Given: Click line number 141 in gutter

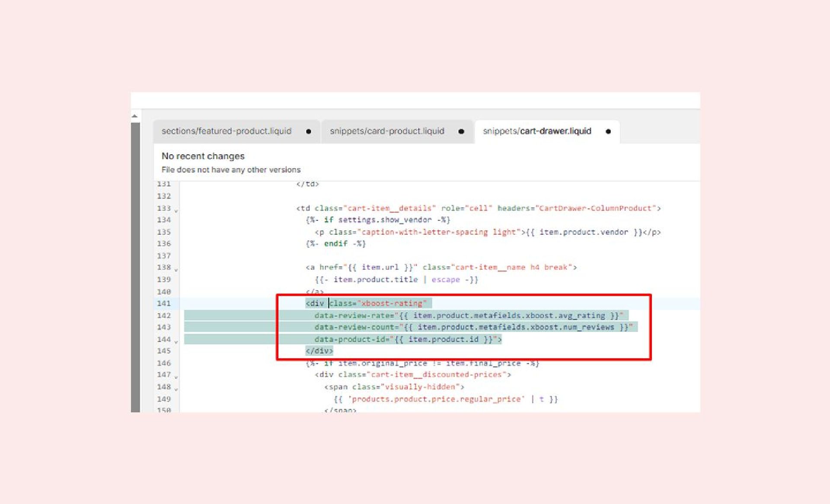Looking at the screenshot, I should click(x=164, y=303).
